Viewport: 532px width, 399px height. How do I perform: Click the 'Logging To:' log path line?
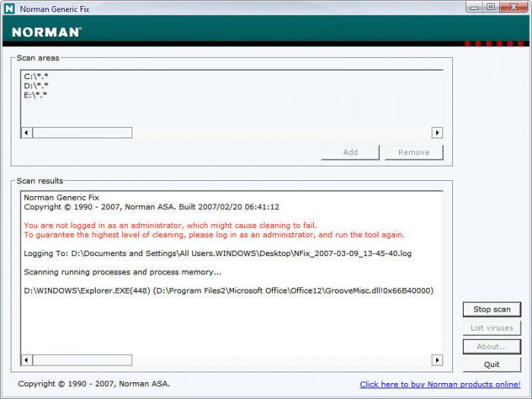217,253
